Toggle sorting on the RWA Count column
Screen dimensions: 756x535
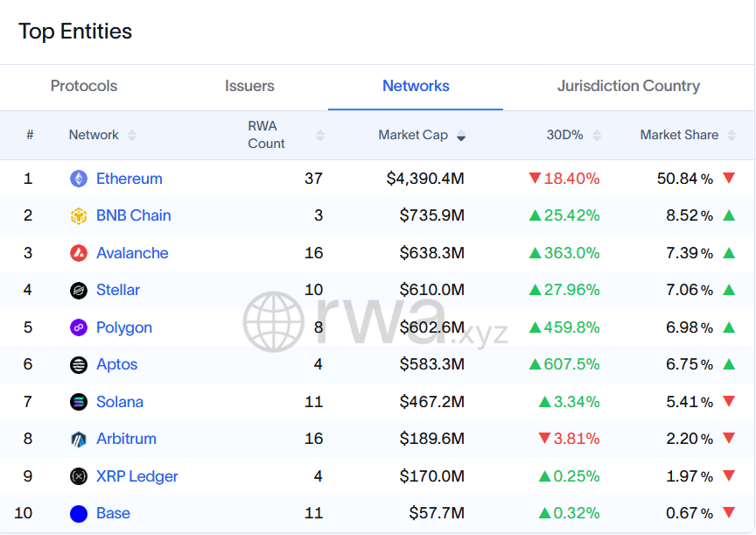coord(320,136)
